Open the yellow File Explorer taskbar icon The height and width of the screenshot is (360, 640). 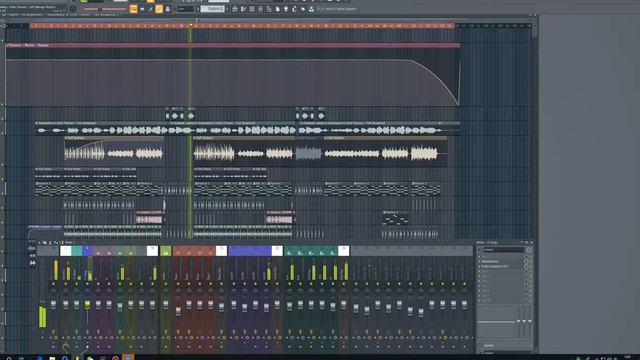click(x=52, y=358)
